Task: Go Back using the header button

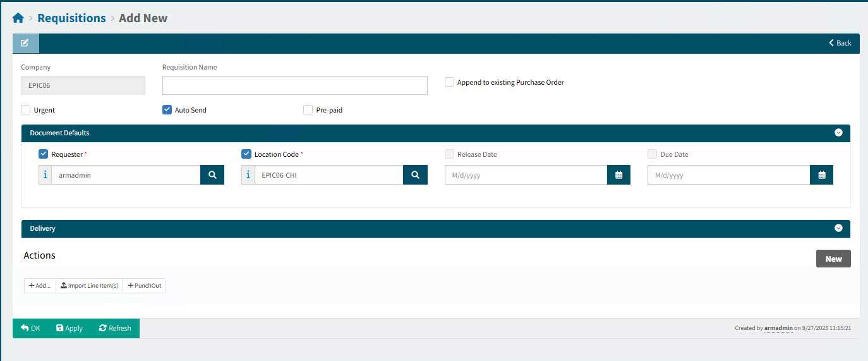Action: coord(840,43)
